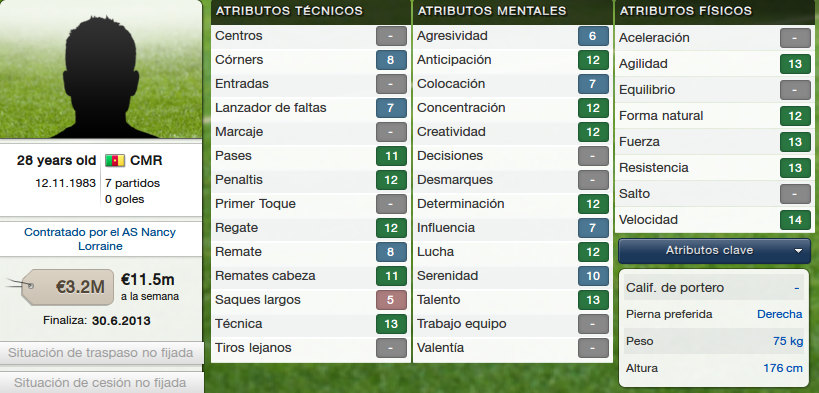
Task: Click the Centros hidden attribute badge
Action: click(391, 36)
